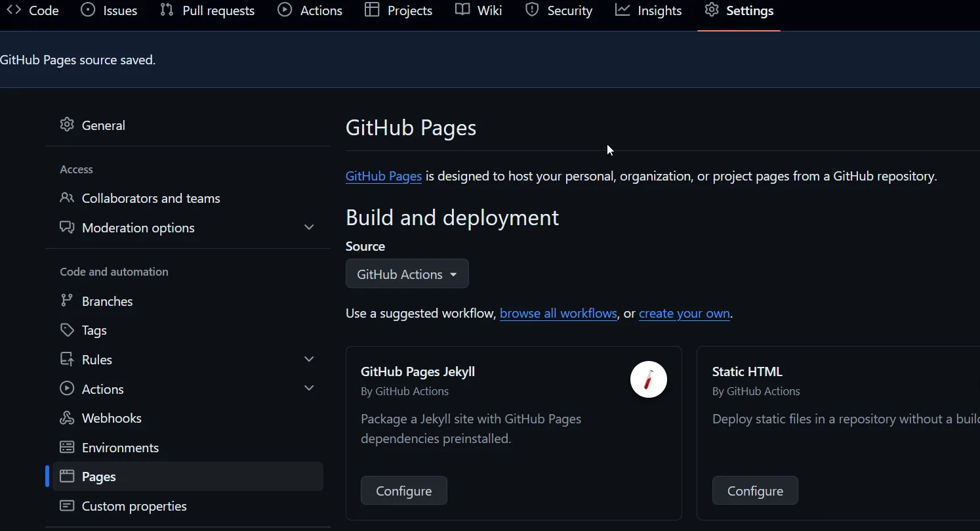Switch to the Security tab
Image resolution: width=980 pixels, height=531 pixels.
point(558,10)
